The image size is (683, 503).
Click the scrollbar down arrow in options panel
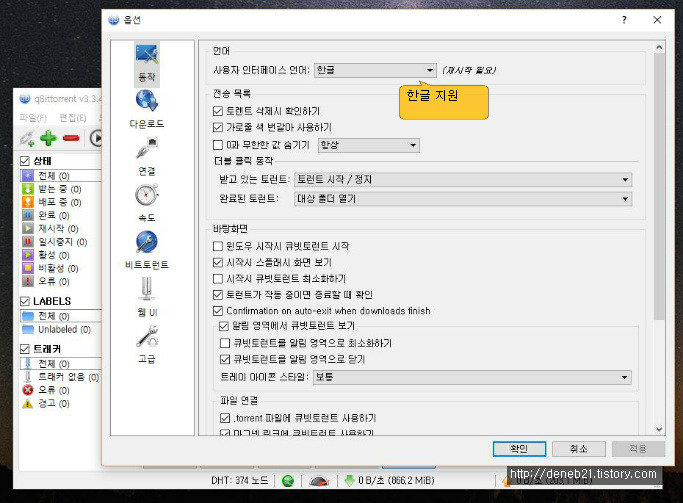659,429
